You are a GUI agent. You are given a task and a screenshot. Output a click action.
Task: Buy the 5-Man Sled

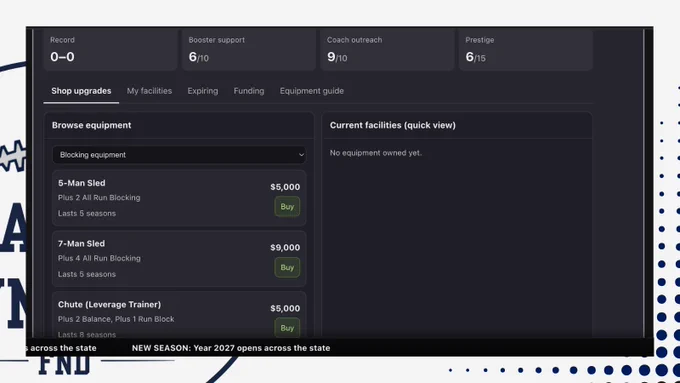tap(287, 207)
